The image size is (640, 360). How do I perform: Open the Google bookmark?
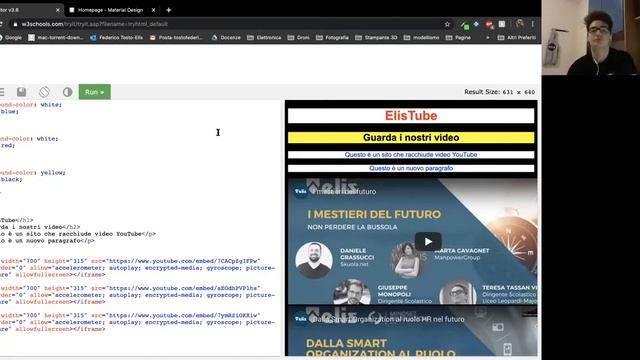[x=11, y=38]
